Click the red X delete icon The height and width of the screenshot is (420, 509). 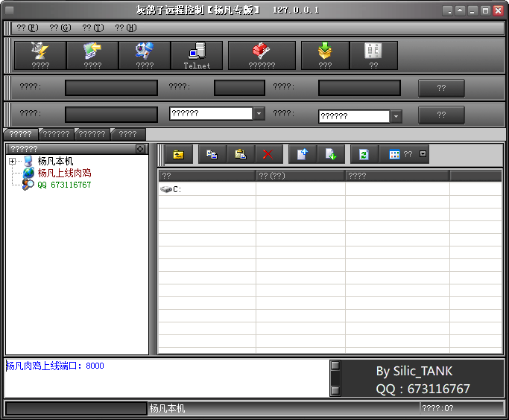tap(268, 155)
